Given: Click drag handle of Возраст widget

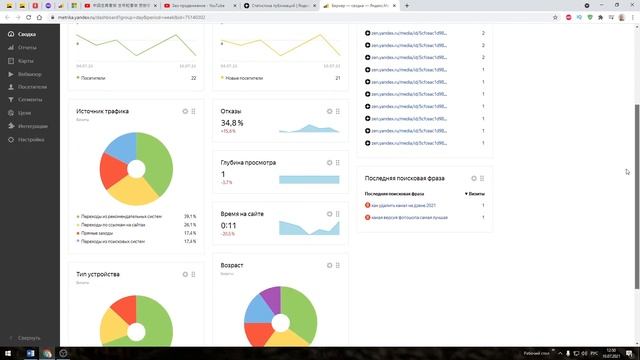Looking at the screenshot, I should (x=338, y=265).
